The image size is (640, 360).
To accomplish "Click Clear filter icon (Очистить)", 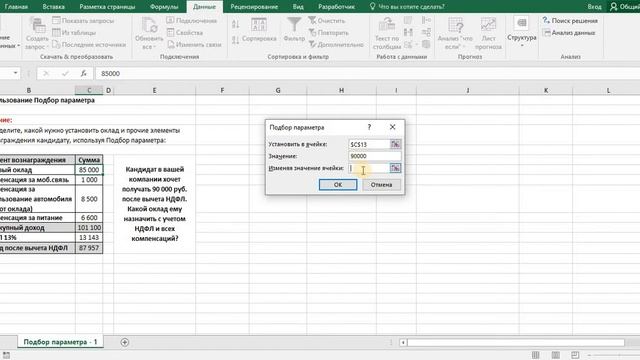I will point(312,20).
